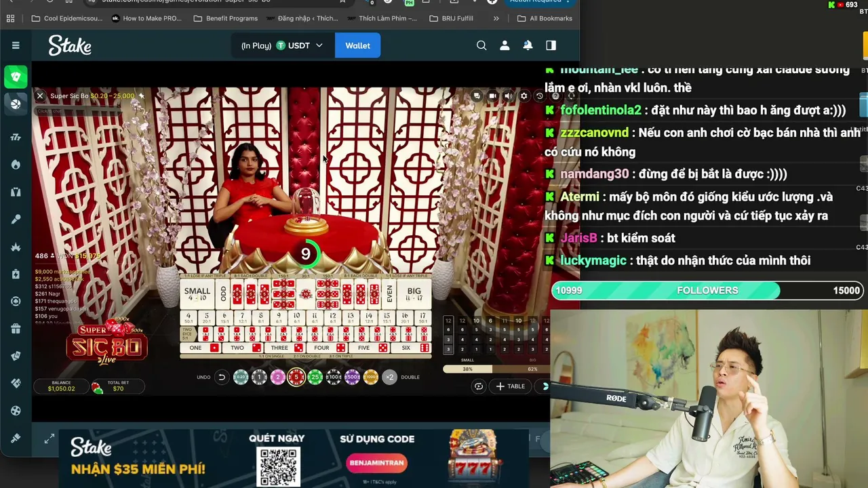
Task: Select the purple 500 chip
Action: click(x=352, y=378)
